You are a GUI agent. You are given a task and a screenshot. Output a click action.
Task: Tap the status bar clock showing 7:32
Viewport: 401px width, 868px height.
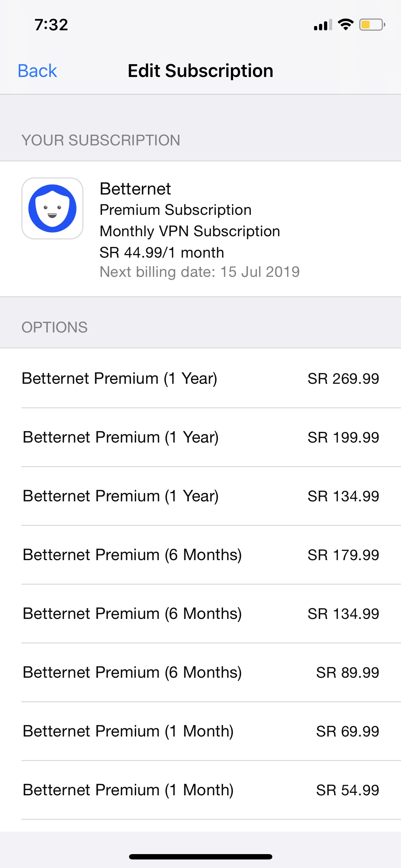(51, 25)
